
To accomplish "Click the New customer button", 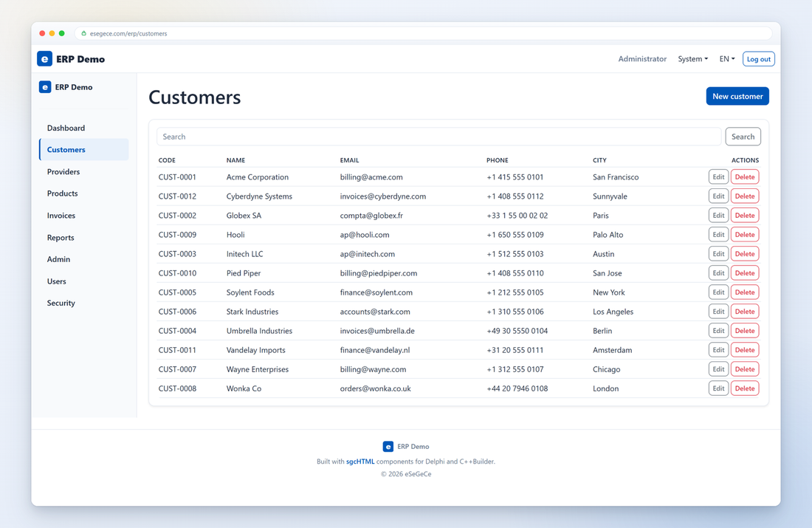I will coord(737,97).
